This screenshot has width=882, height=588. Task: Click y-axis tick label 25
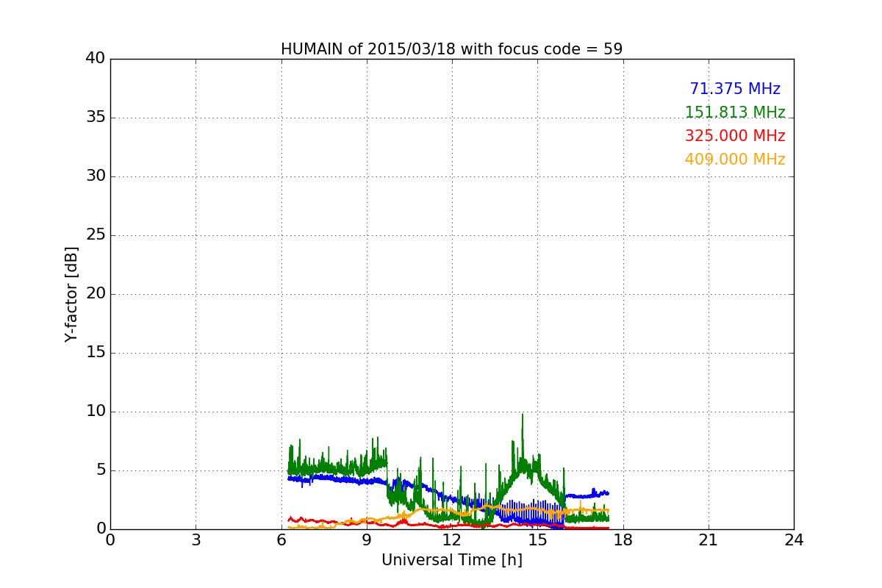coord(96,235)
